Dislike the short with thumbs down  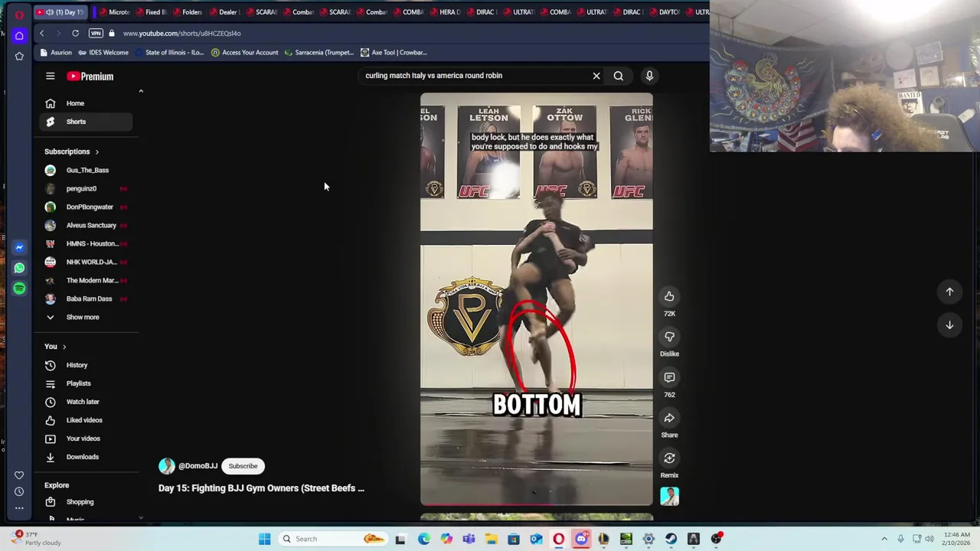(669, 337)
